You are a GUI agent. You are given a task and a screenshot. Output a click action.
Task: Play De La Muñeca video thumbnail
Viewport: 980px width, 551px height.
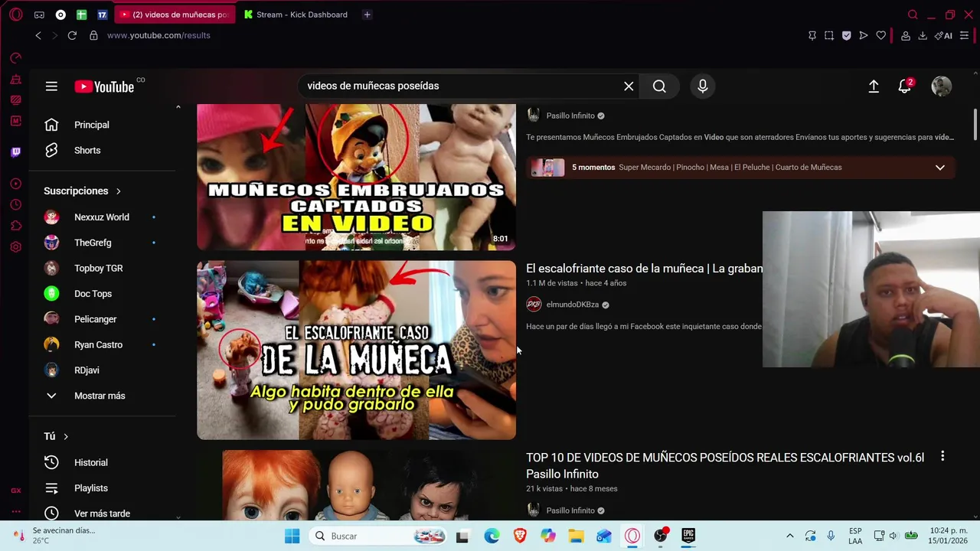(x=356, y=350)
